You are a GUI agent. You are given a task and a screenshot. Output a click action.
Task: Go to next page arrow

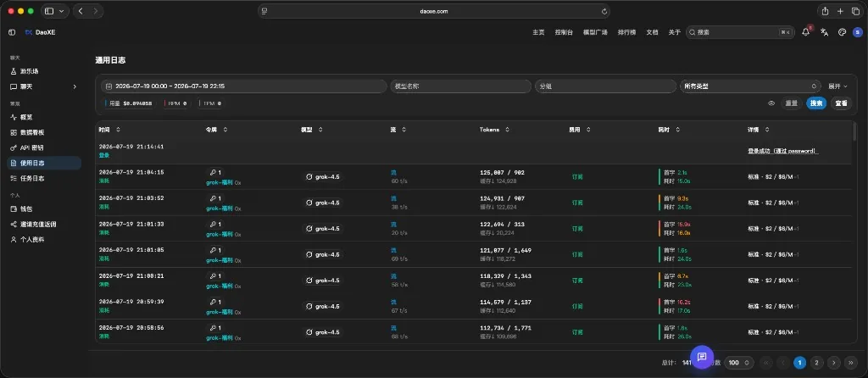pos(834,363)
